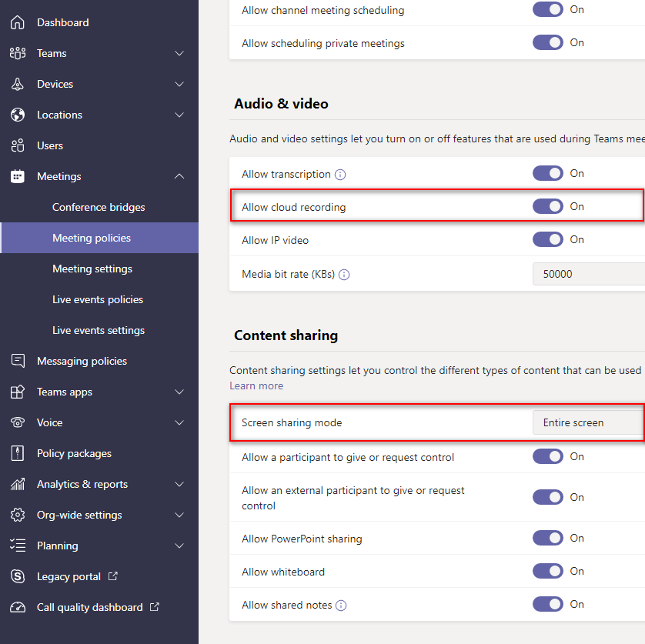Select Meeting settings in sidebar
This screenshot has width=645, height=644.
[x=92, y=269]
